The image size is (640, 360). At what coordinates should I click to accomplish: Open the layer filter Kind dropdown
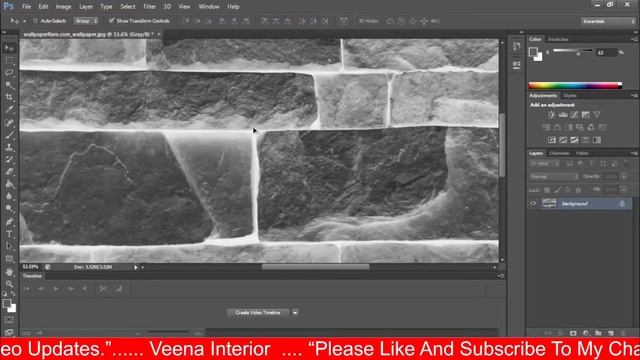(544, 164)
